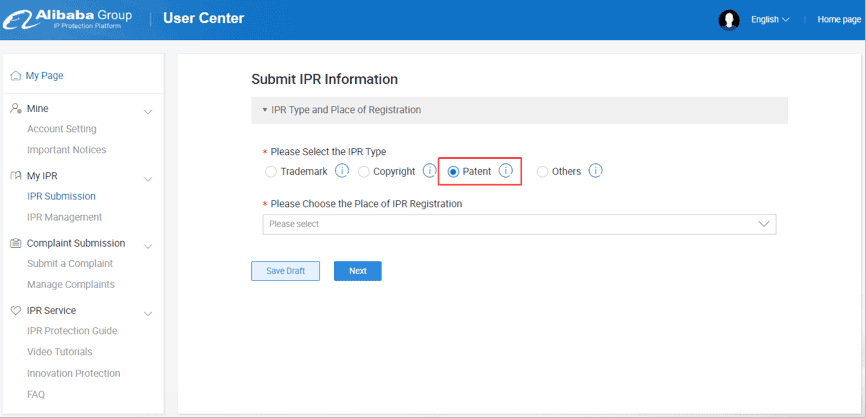Click info icon next to Trademark

[342, 171]
